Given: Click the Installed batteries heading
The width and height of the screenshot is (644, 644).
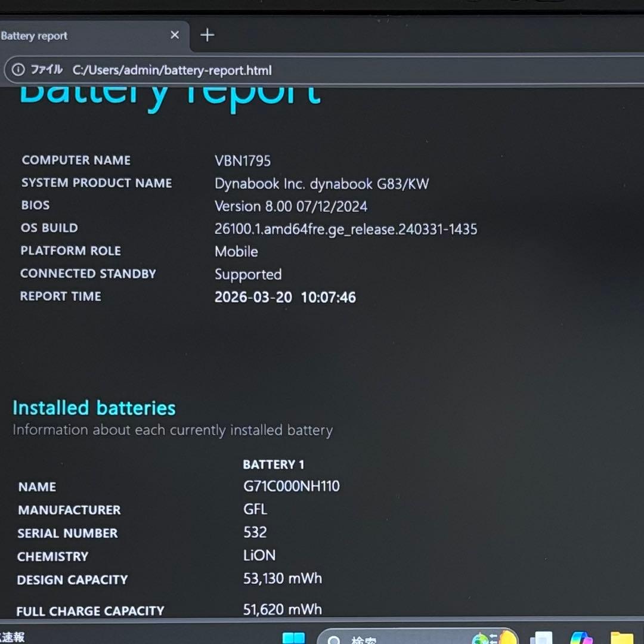Looking at the screenshot, I should click(94, 408).
